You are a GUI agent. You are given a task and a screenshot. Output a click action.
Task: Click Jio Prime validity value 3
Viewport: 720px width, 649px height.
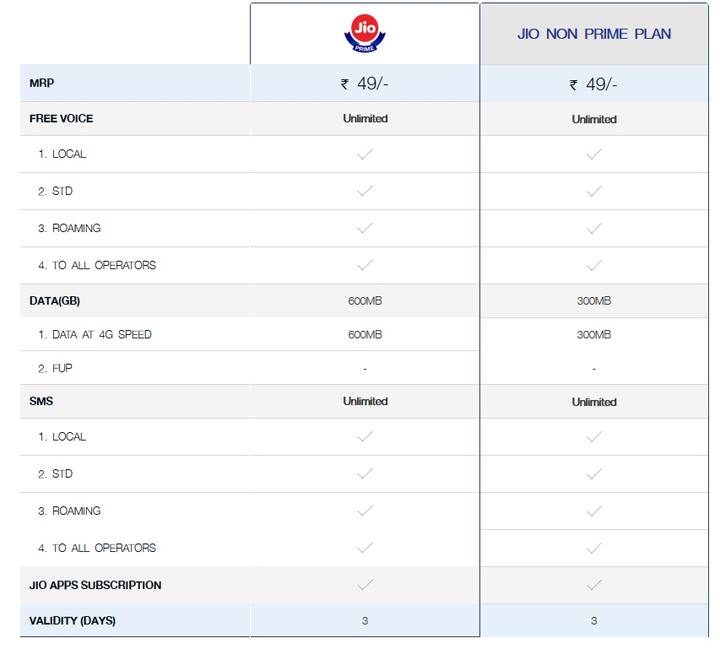click(365, 621)
